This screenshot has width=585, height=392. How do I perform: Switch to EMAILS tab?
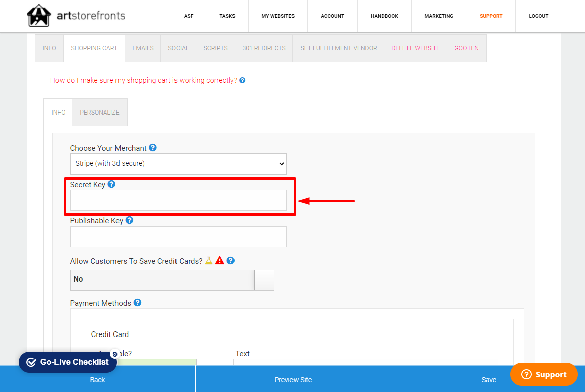[x=143, y=48]
